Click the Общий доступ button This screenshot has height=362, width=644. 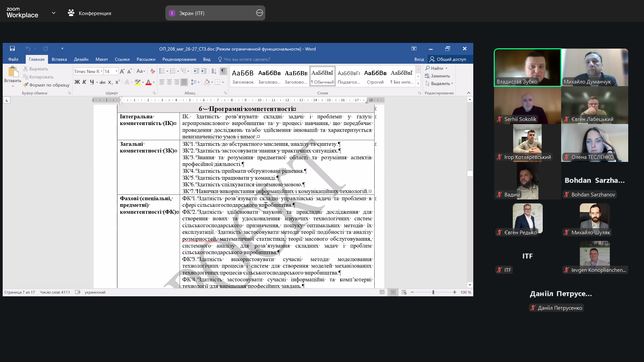[x=448, y=59]
